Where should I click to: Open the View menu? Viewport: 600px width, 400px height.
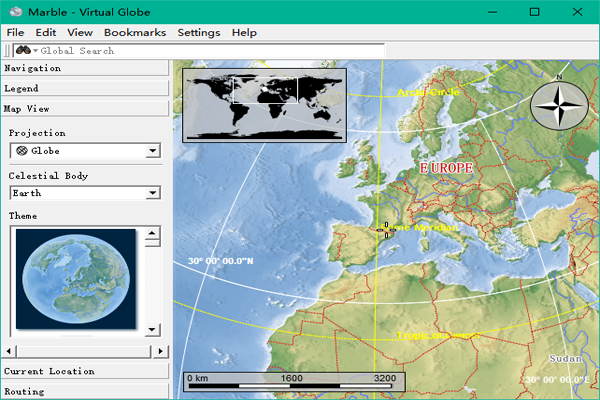coord(80,33)
